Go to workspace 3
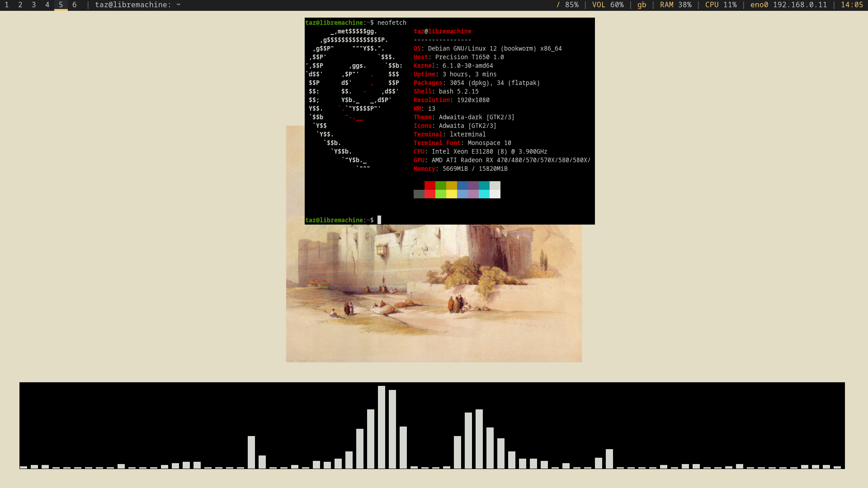868x488 pixels. click(34, 5)
